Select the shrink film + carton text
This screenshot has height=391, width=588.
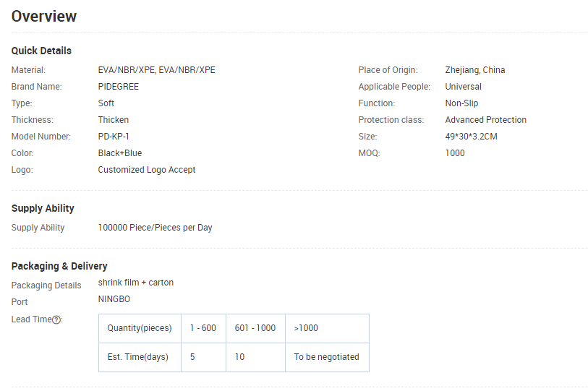136,283
